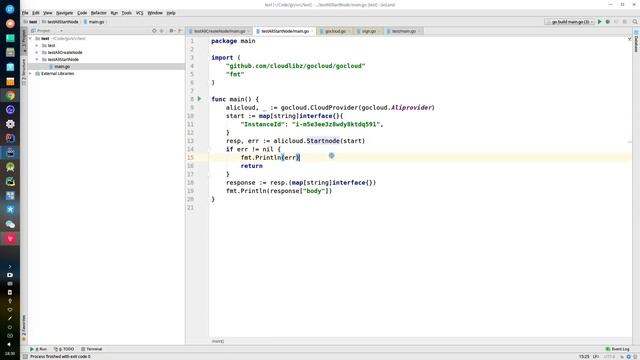
Task: Toggle tool window quick-access icon in status bar corner
Action: pos(25,357)
